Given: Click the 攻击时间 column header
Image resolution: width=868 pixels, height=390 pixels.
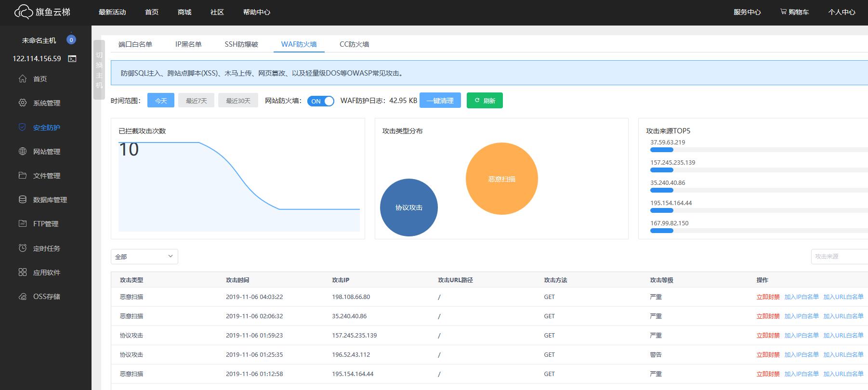Looking at the screenshot, I should (x=237, y=280).
